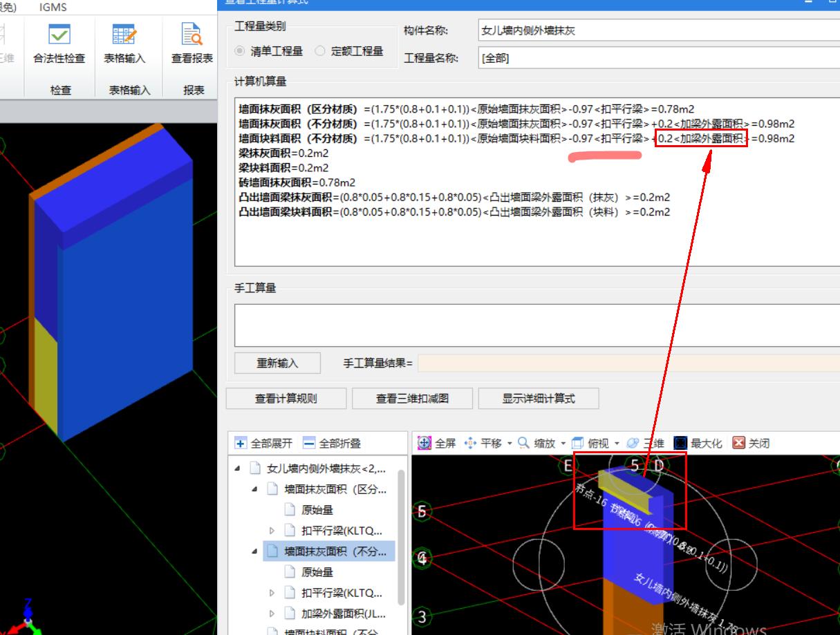The width and height of the screenshot is (840, 635).
Task: Open the 缩放 dropdown arrow
Action: [x=563, y=444]
